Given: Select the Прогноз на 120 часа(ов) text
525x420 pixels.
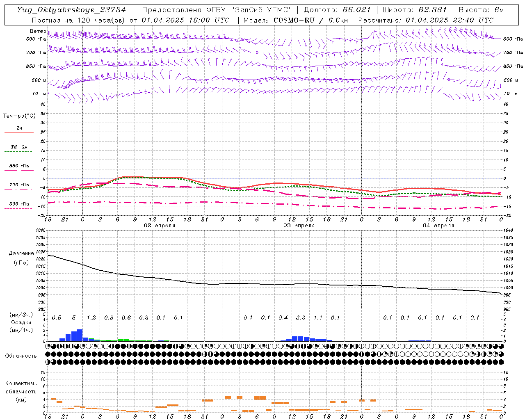Looking at the screenshot, I should 79,20.
